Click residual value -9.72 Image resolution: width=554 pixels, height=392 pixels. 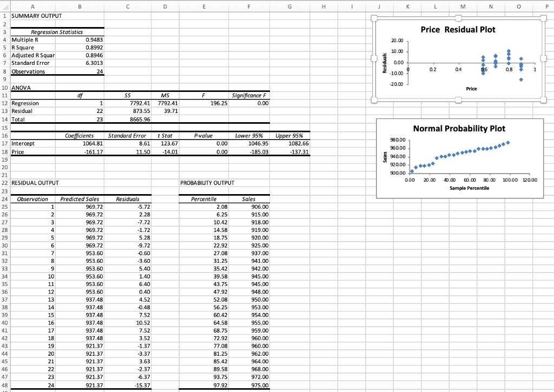click(128, 245)
